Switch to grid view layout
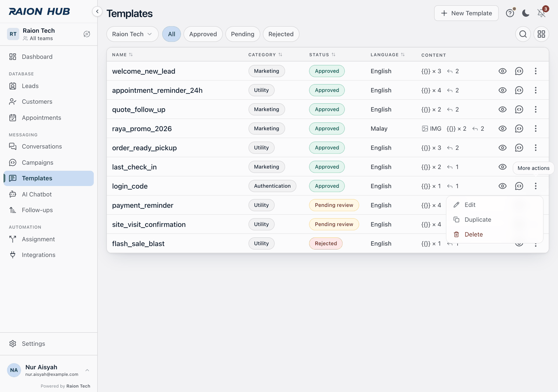 [541, 34]
